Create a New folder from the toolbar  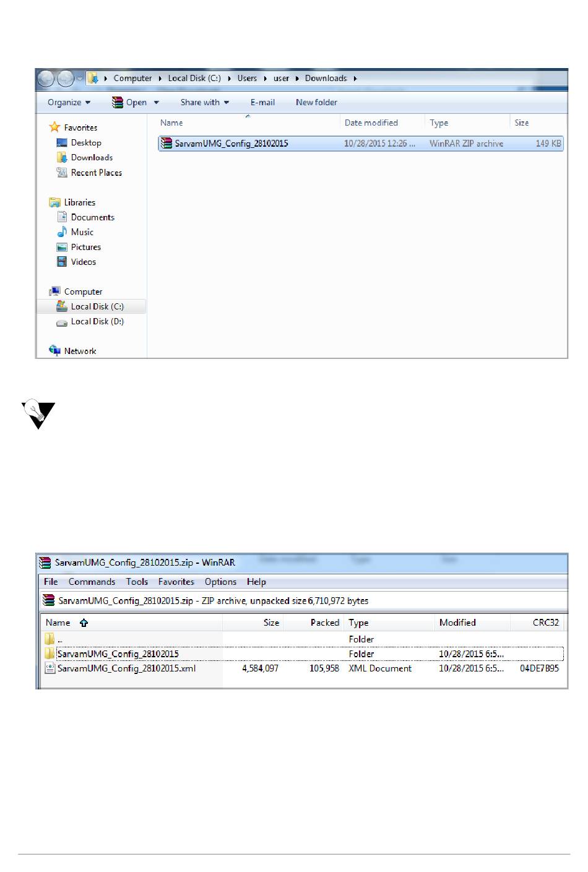click(316, 102)
